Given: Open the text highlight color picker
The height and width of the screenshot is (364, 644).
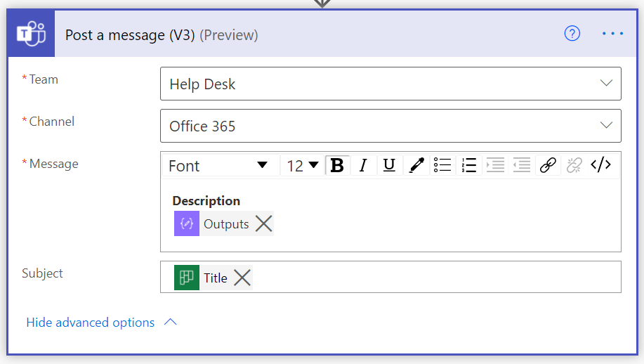Looking at the screenshot, I should point(416,165).
